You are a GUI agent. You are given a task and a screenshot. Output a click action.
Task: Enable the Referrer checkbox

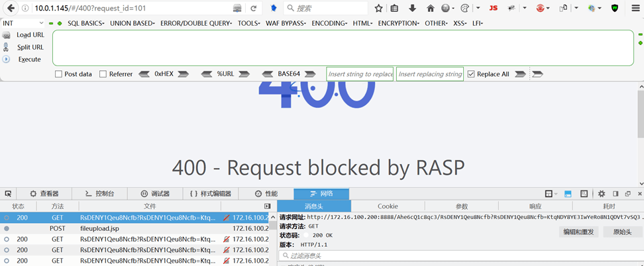click(x=103, y=74)
